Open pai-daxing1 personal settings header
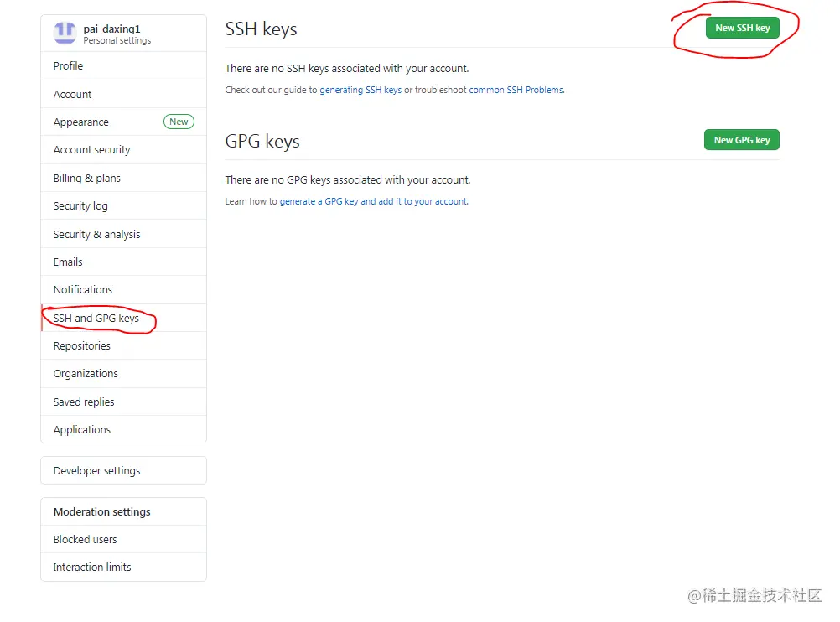The height and width of the screenshot is (622, 840). tap(124, 34)
